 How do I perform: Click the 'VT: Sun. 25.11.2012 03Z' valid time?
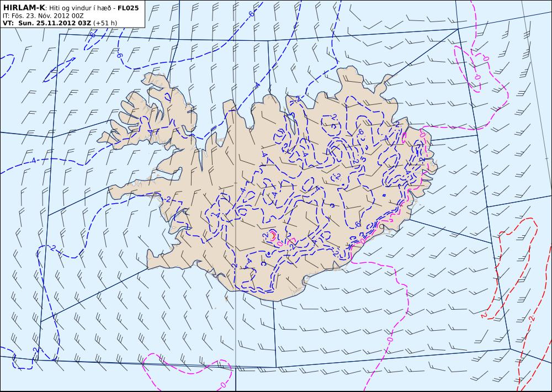point(47,23)
